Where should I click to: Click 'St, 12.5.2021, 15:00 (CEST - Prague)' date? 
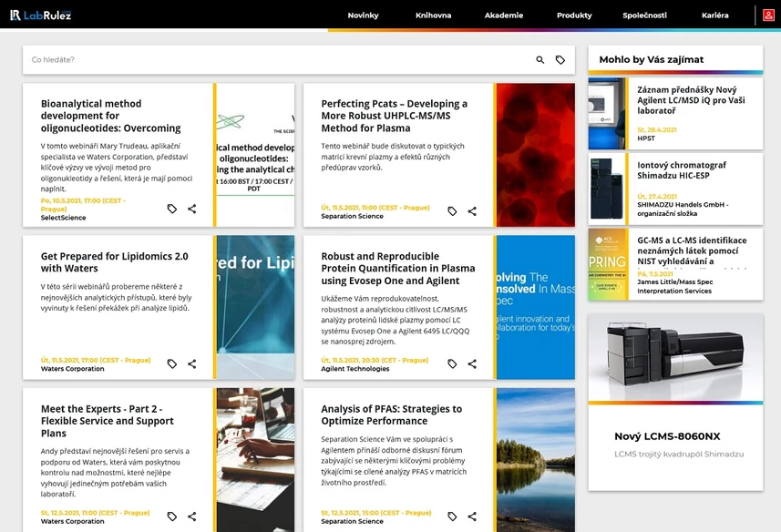pos(376,513)
